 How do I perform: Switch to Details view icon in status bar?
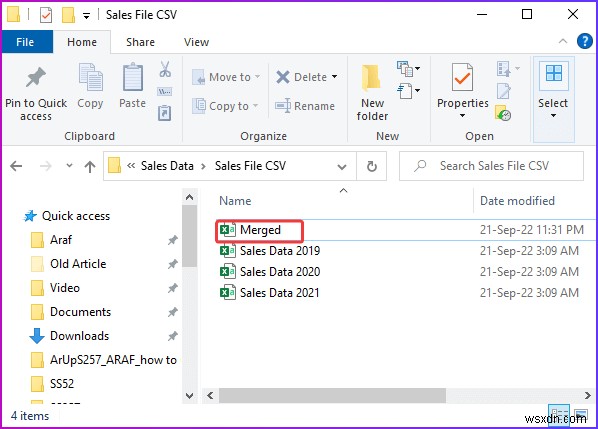559,415
